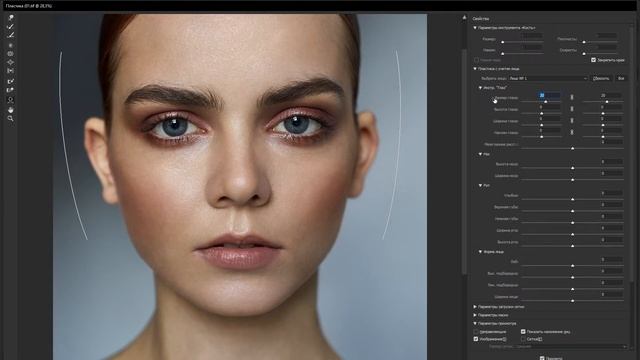Collapse the Eyes subsection

click(480, 87)
